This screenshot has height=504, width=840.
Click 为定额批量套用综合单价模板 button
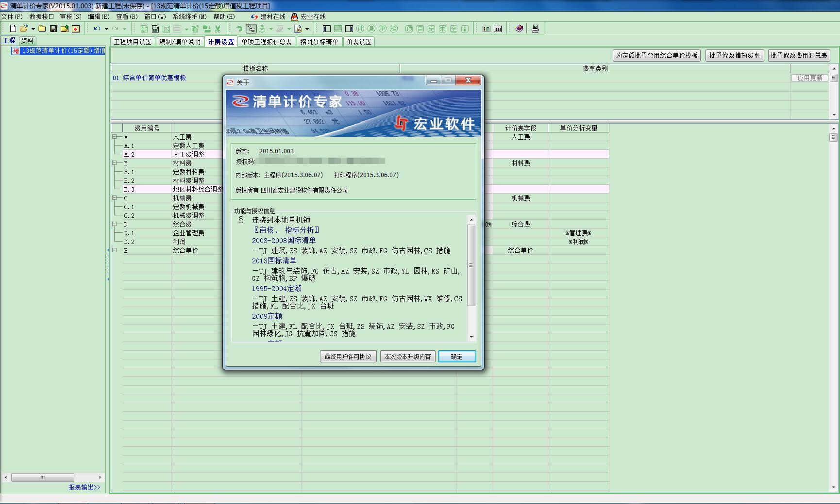click(657, 55)
